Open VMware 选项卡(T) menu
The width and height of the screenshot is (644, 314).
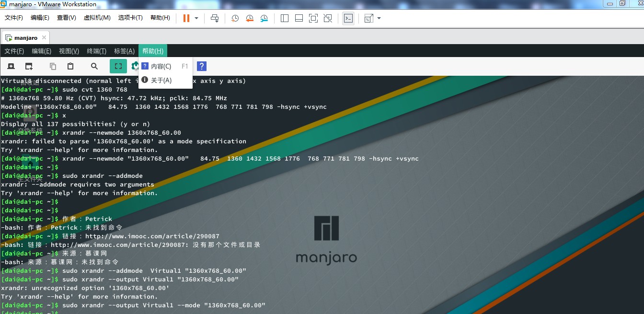coord(130,18)
